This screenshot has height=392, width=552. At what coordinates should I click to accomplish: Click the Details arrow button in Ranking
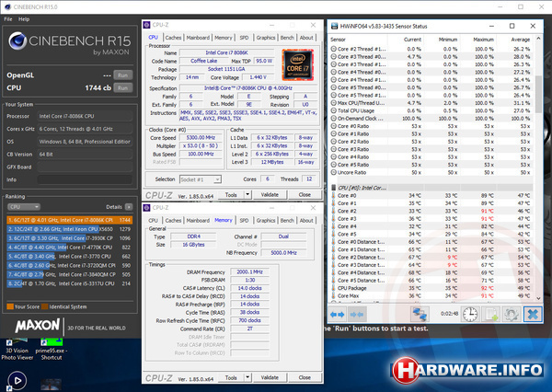click(x=129, y=207)
